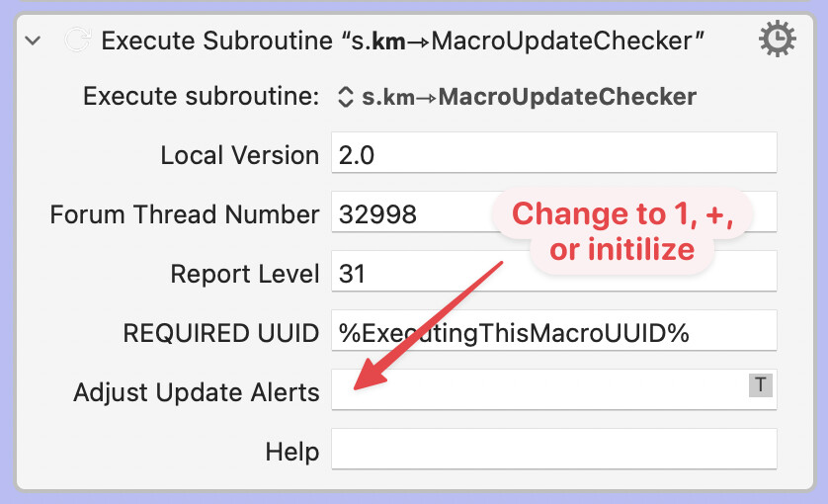Click the "Report Level" label
Viewport: 828px width, 504px height.
point(245,274)
